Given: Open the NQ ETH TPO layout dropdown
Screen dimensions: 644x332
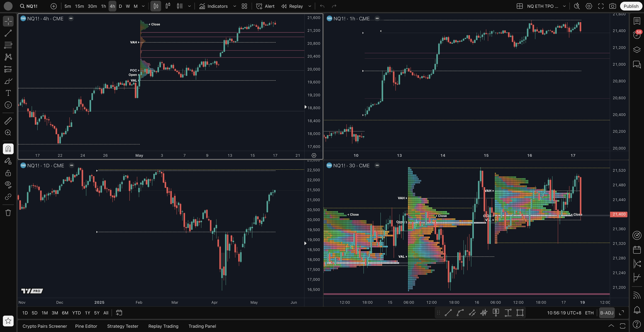Looking at the screenshot, I should (x=564, y=6).
